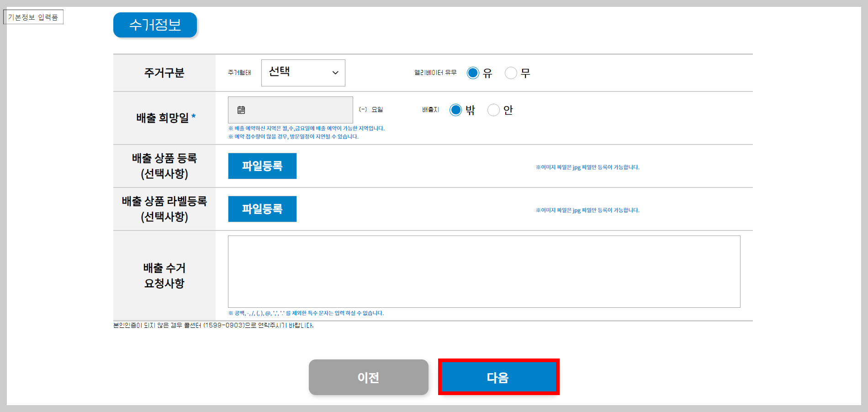Click 파일등록 for 배출 상품 라벨등록
This screenshot has width=868, height=412.
click(262, 209)
